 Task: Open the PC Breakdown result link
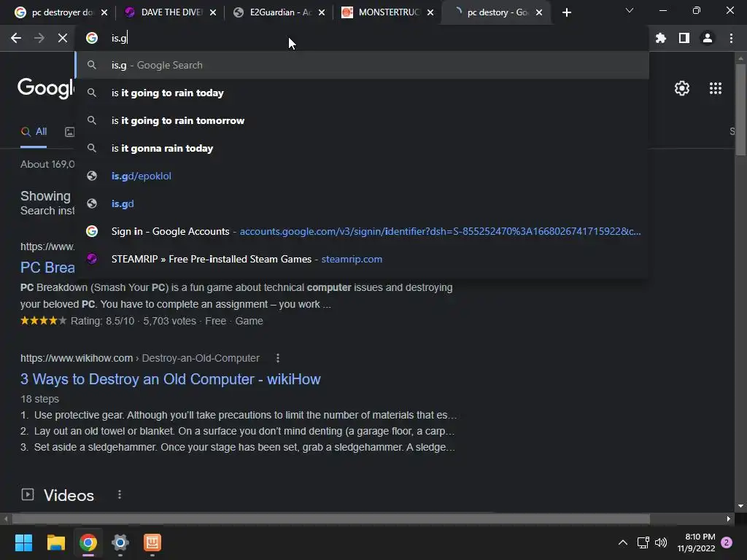(x=47, y=268)
